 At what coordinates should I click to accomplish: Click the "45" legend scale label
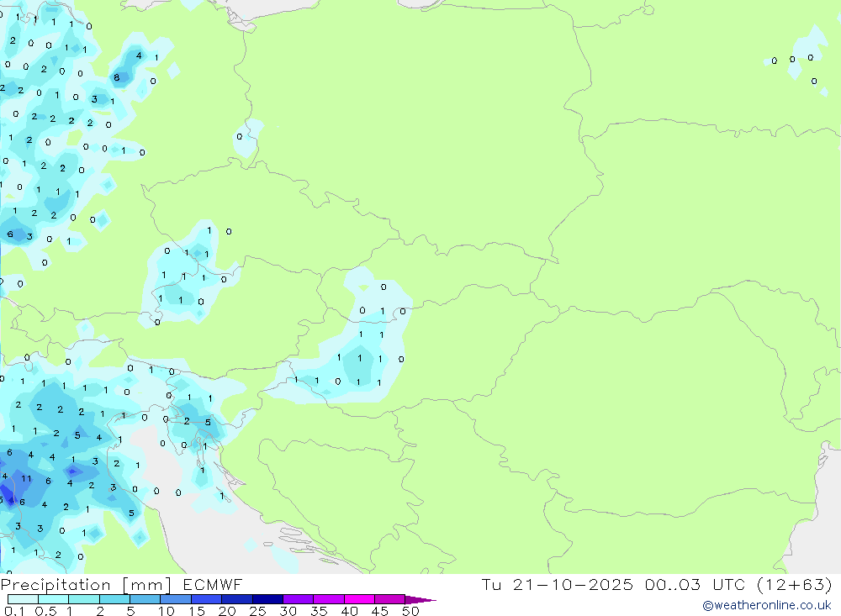tap(380, 611)
